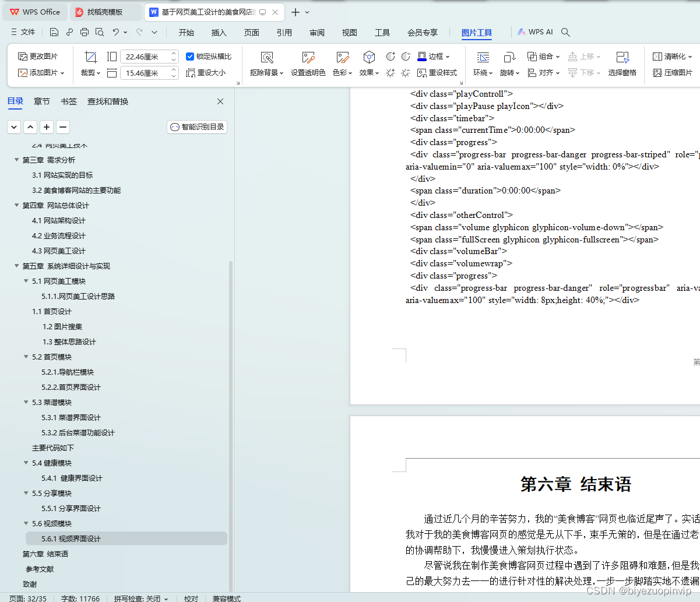Jump to 第六章 结束语 in the outline
This screenshot has height=602, width=700.
pyautogui.click(x=45, y=554)
